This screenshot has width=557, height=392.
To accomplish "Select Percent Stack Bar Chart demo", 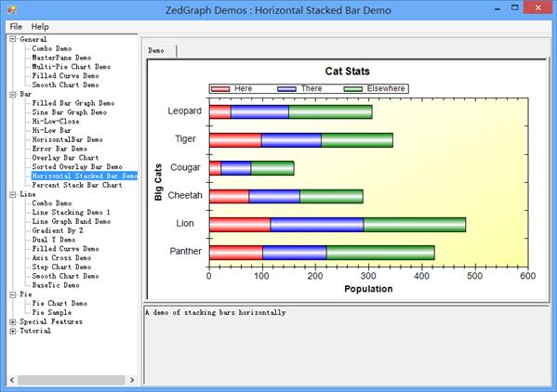I will (77, 185).
